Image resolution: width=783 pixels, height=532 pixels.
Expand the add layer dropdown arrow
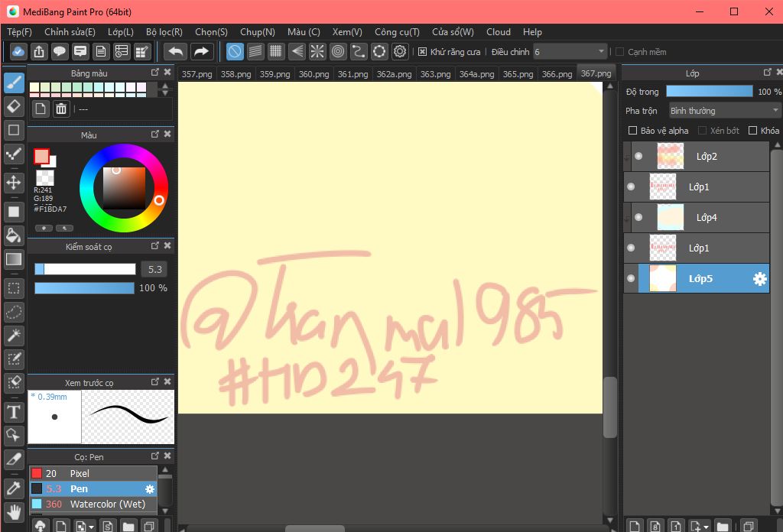point(706,527)
